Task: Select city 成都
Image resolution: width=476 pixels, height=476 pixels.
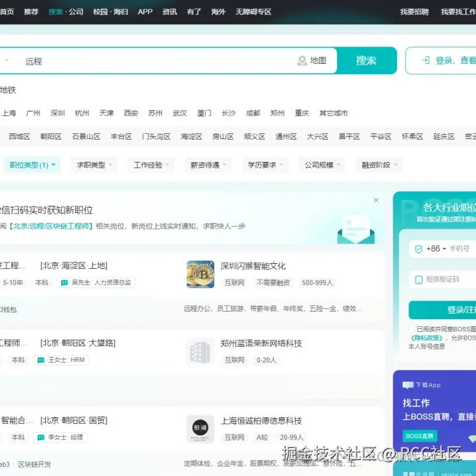Action: (x=253, y=113)
